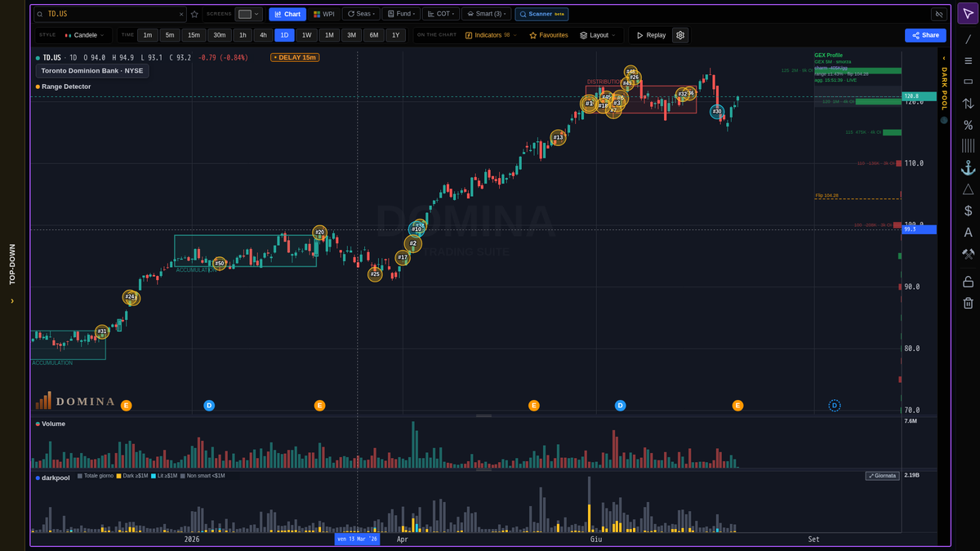Open the Favourites list
980x551 pixels.
(x=549, y=35)
